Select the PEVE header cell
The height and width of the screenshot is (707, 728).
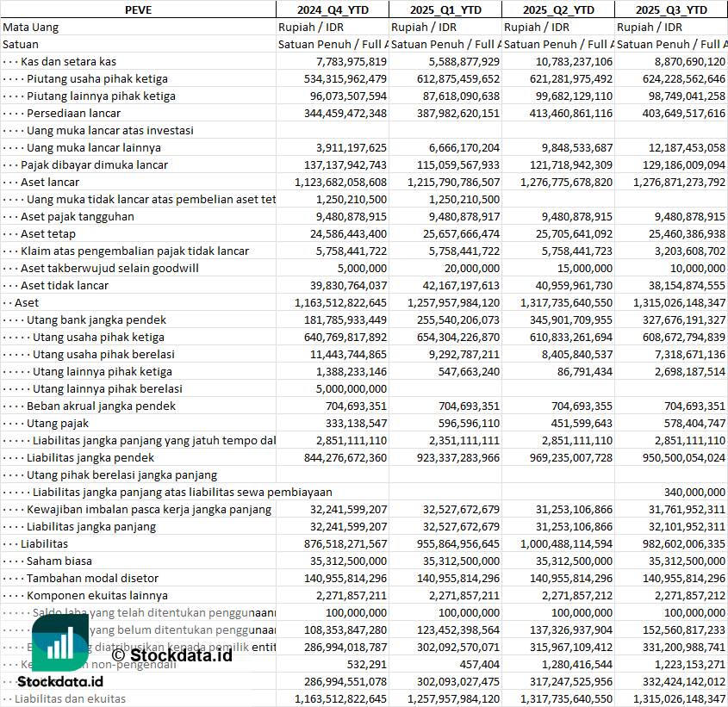tap(139, 9)
